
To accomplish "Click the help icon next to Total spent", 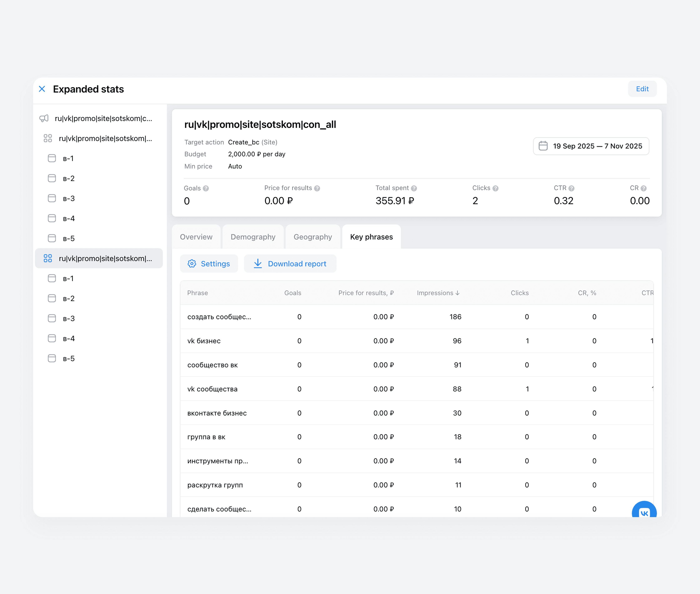I will pyautogui.click(x=414, y=188).
